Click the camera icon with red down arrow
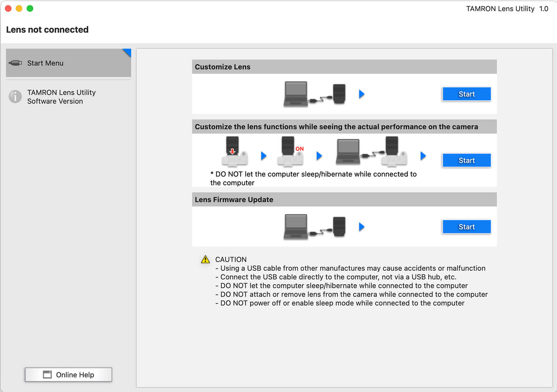 point(234,152)
